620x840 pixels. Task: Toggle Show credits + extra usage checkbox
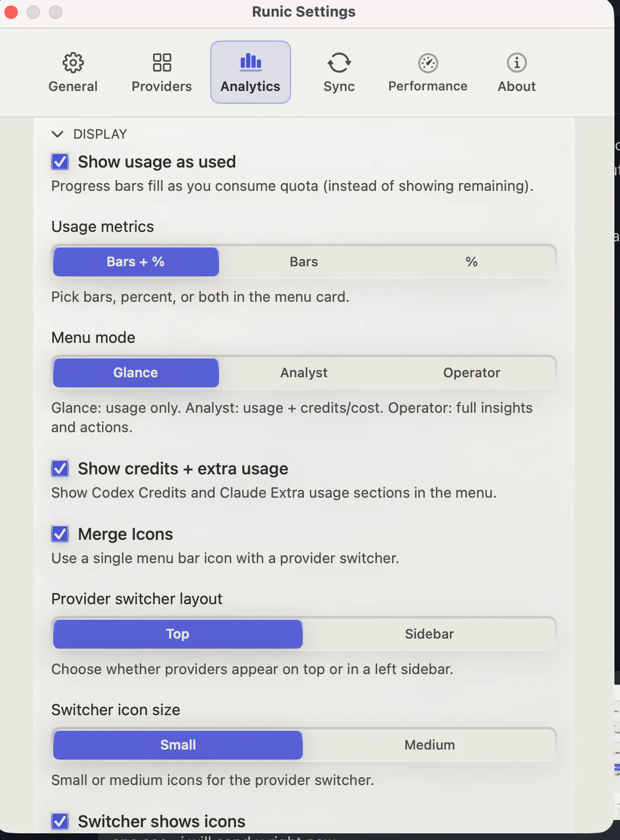(60, 468)
